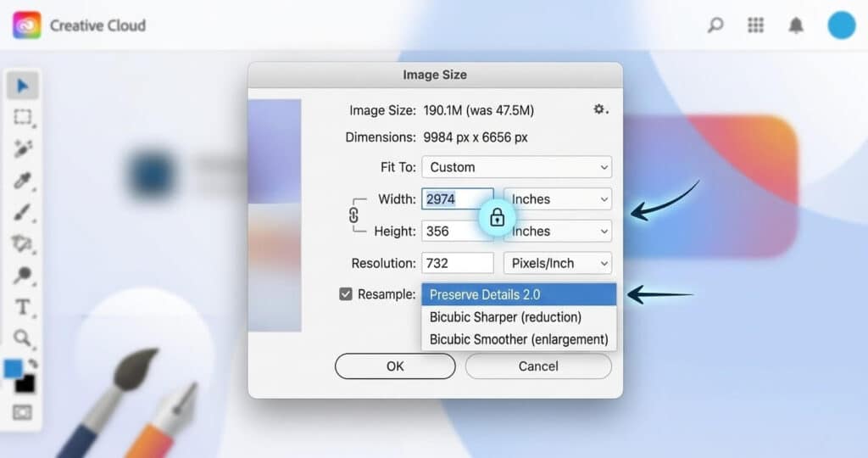Screen dimensions: 868x458
Task: Toggle Quick Mask mode icon
Action: pos(22,412)
